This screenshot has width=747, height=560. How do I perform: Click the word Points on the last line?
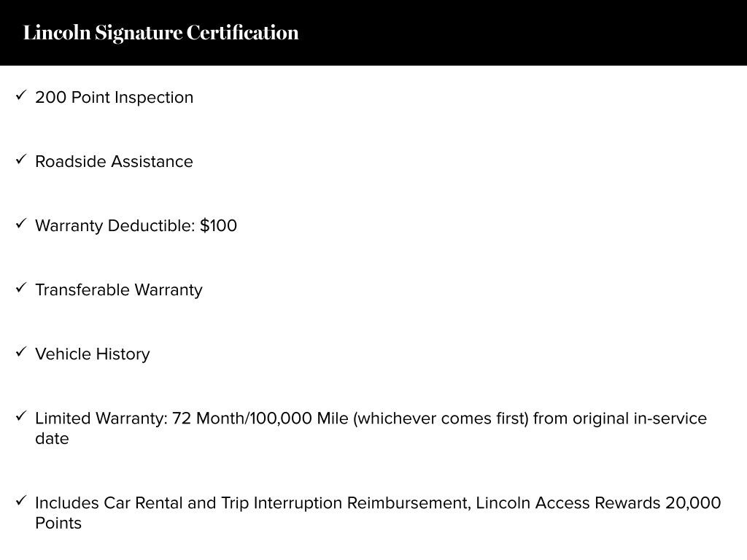tap(58, 524)
